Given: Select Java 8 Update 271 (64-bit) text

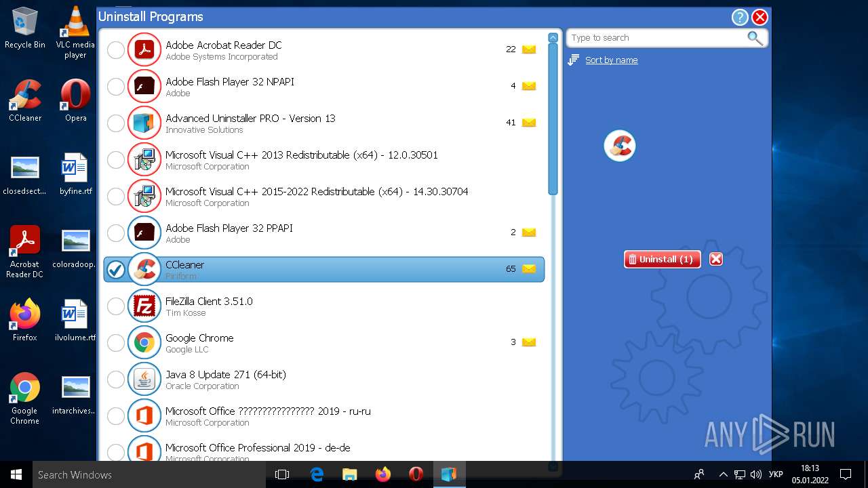Looking at the screenshot, I should pos(226,374).
